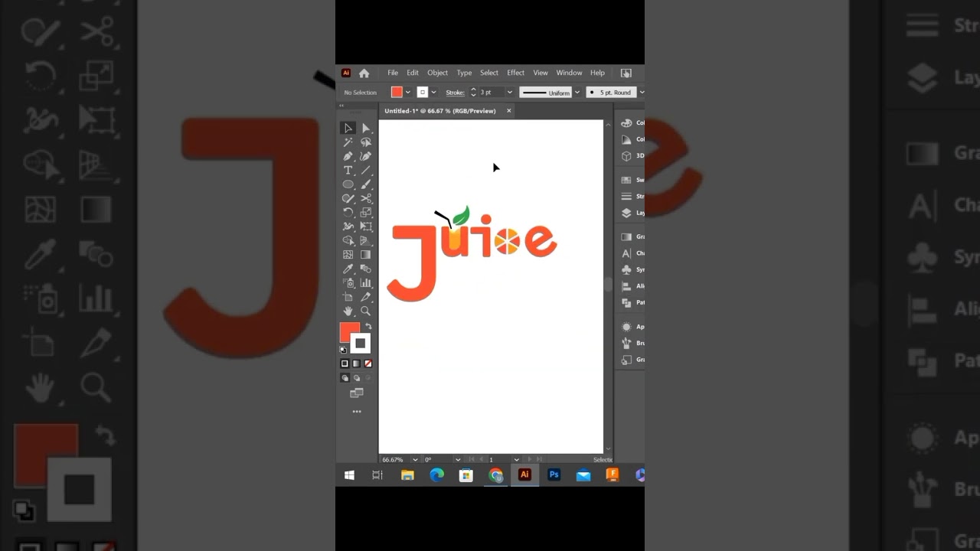Image resolution: width=980 pixels, height=551 pixels.
Task: Close the Untitled-1 document tab
Action: (508, 111)
